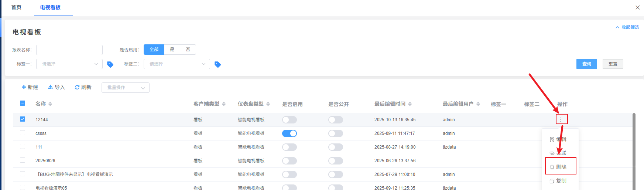Click the 重置 button
This screenshot has width=644, height=190.
(613, 64)
